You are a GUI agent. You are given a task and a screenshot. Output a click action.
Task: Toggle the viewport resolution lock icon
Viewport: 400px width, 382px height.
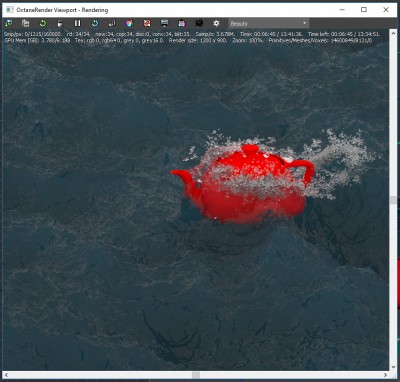tap(60, 23)
